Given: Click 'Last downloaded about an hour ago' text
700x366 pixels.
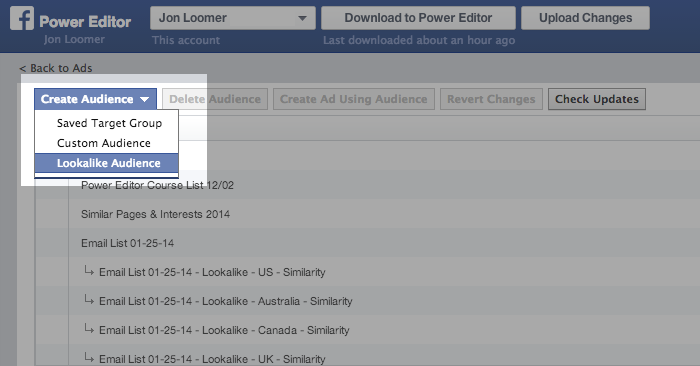Looking at the screenshot, I should point(419,40).
